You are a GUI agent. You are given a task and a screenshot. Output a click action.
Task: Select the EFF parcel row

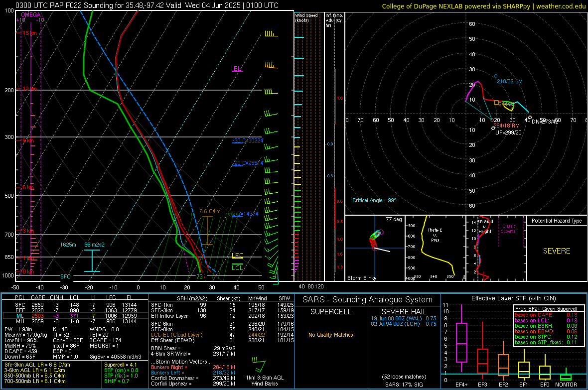[75, 310]
